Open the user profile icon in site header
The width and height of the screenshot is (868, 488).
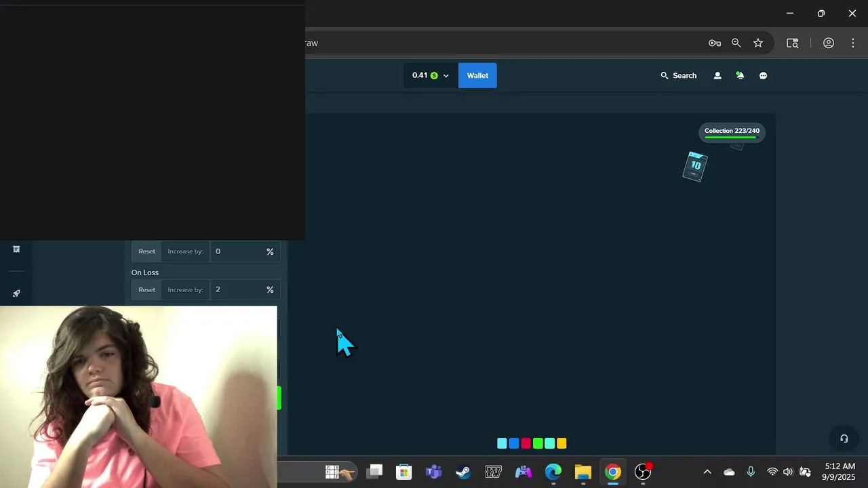click(717, 75)
